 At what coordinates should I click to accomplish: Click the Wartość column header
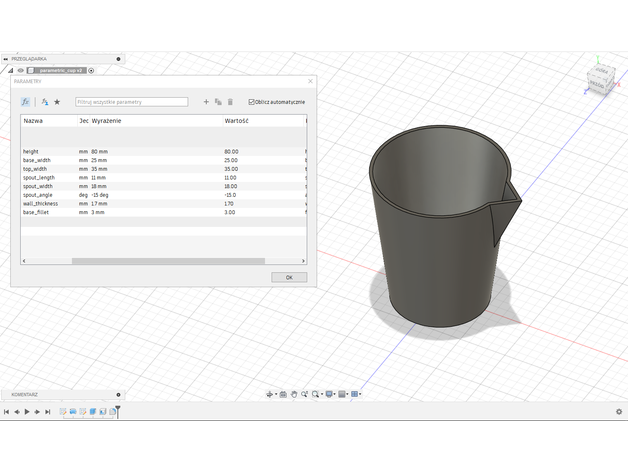tap(237, 121)
